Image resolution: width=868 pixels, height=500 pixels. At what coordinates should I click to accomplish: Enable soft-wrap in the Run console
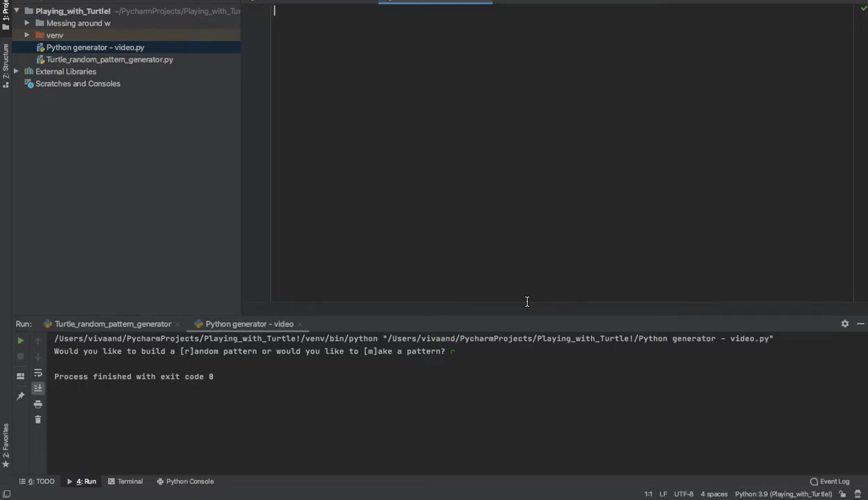[x=38, y=374]
